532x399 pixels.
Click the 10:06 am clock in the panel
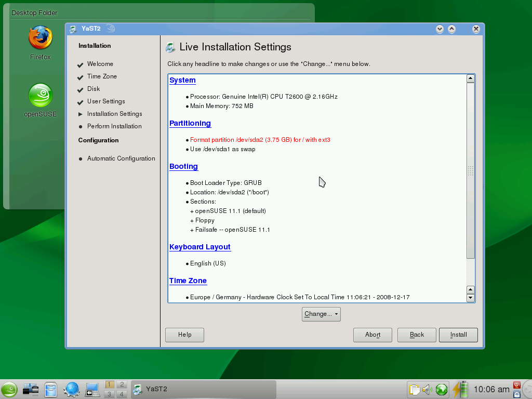[491, 389]
